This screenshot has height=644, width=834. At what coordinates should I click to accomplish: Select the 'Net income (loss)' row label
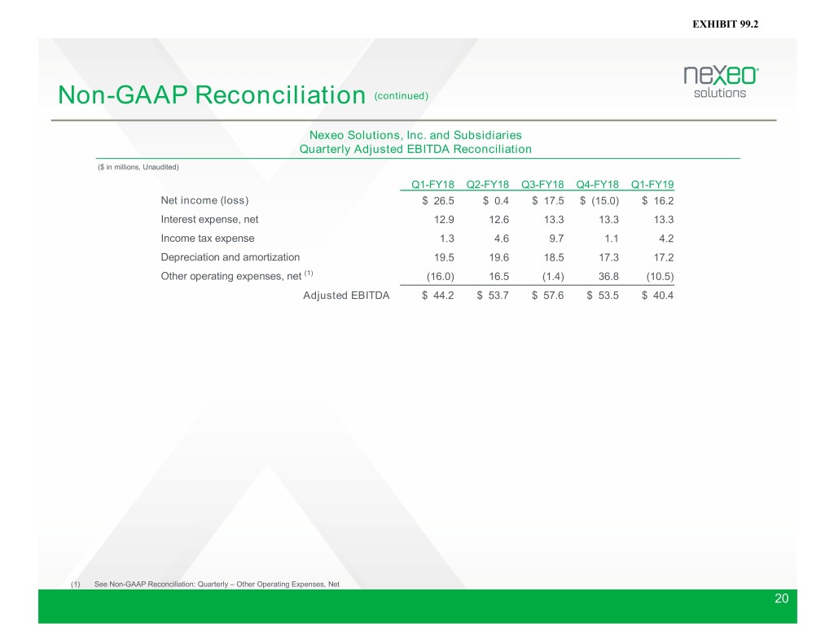[204, 200]
